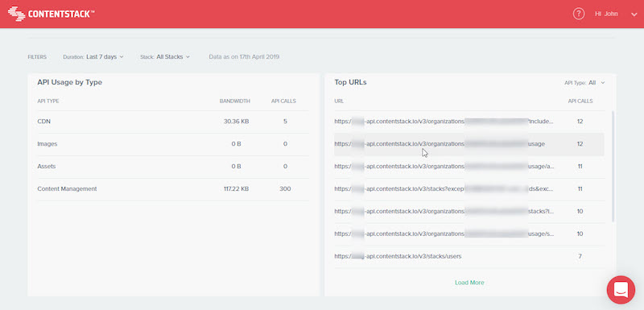Open the URL ending in 'stacks?i...'
644x310 pixels.
point(444,212)
